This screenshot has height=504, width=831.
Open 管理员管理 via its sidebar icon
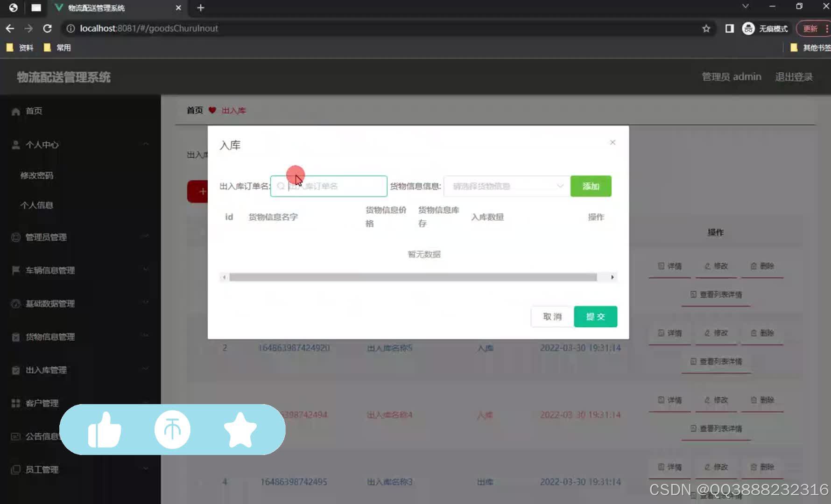click(x=15, y=237)
